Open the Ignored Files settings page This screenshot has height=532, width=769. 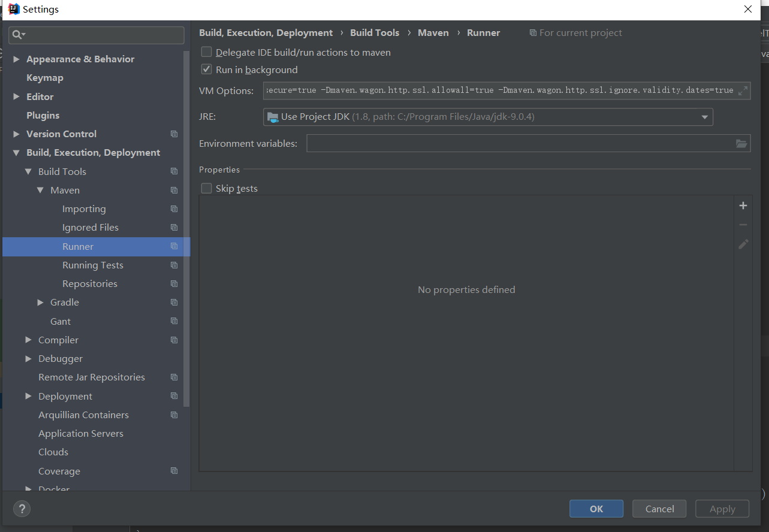click(91, 228)
